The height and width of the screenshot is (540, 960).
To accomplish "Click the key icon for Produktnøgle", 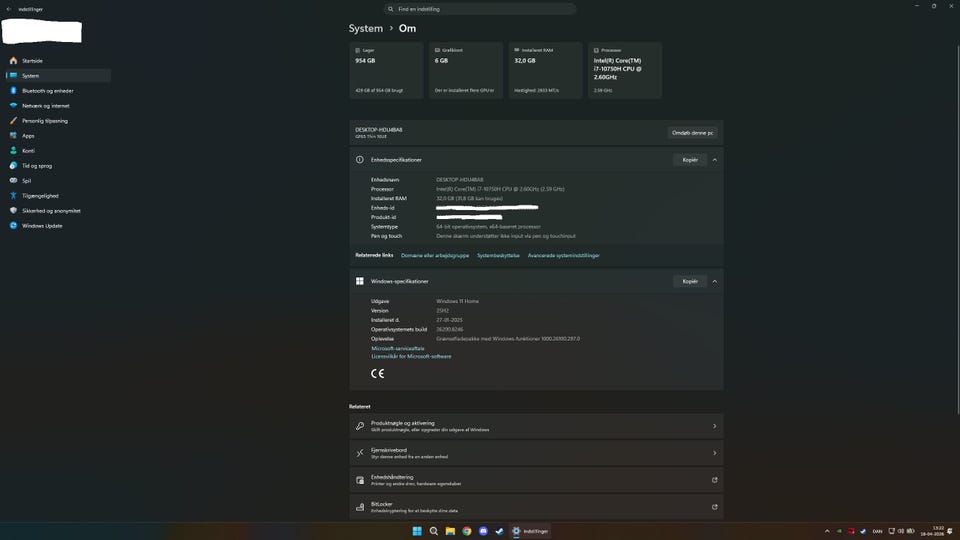I will [360, 426].
